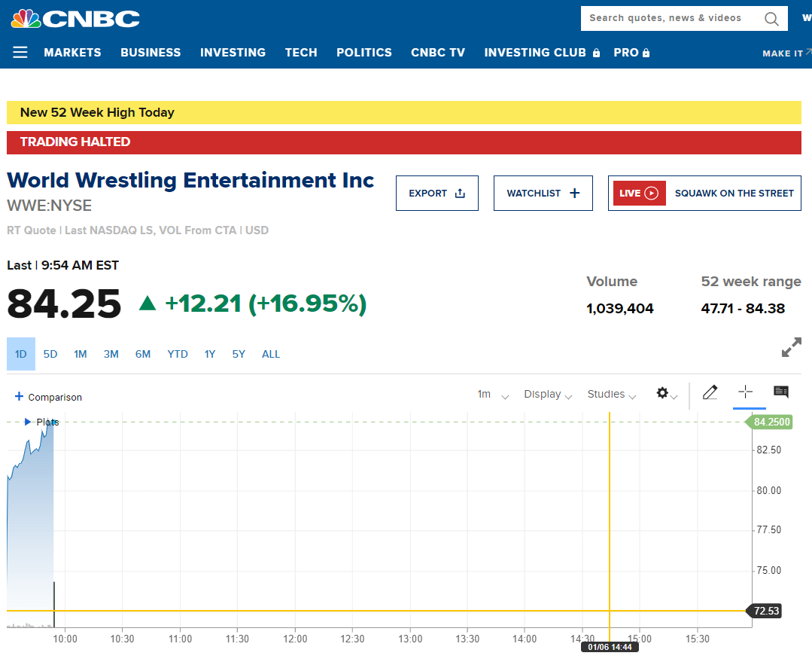The width and height of the screenshot is (812, 671).
Task: Open the Studies dropdown
Action: [x=612, y=395]
